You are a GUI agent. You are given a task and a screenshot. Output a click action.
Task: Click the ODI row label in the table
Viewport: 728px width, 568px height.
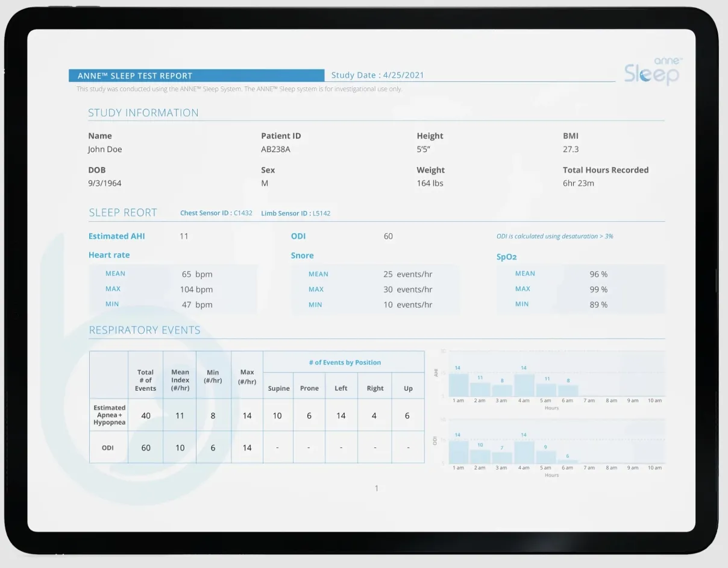[x=109, y=448]
